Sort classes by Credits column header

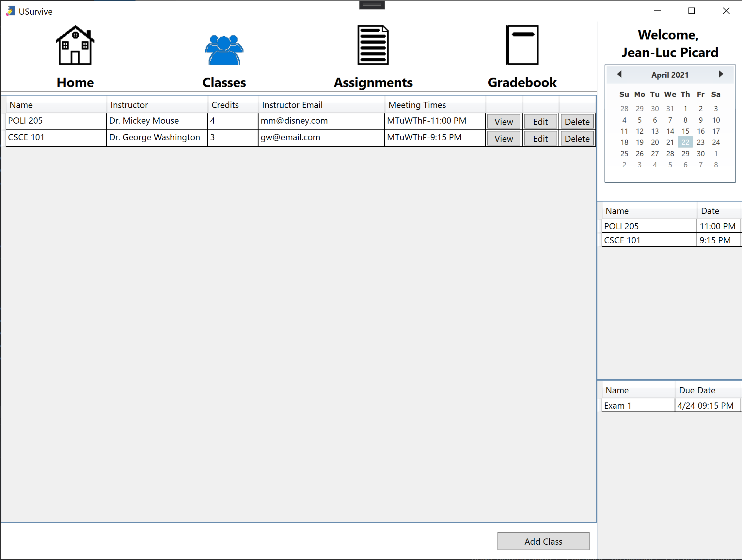[x=233, y=105]
